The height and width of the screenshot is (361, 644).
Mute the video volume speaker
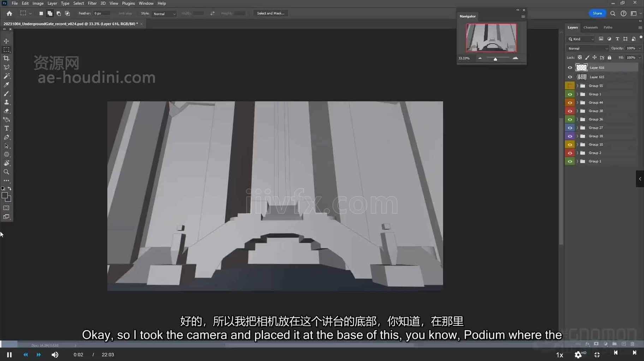pyautogui.click(x=55, y=355)
